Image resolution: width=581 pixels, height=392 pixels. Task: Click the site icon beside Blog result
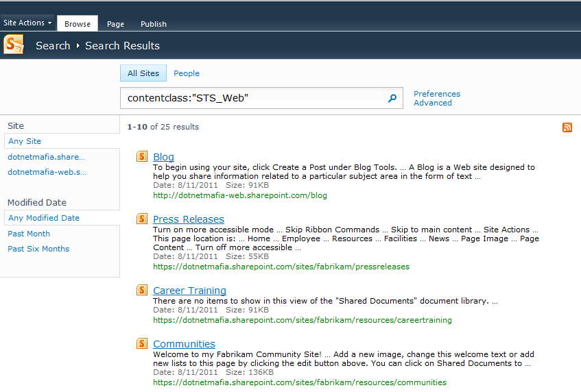142,156
